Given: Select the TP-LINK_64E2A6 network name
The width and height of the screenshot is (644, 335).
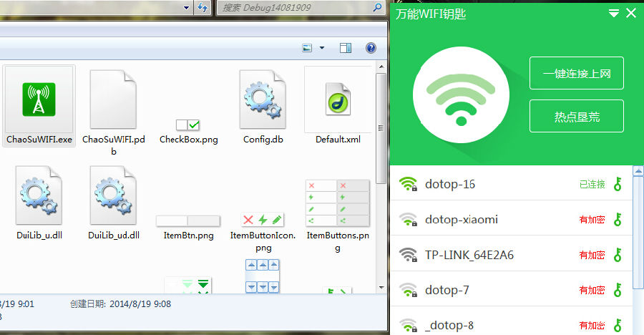Looking at the screenshot, I should (x=469, y=255).
